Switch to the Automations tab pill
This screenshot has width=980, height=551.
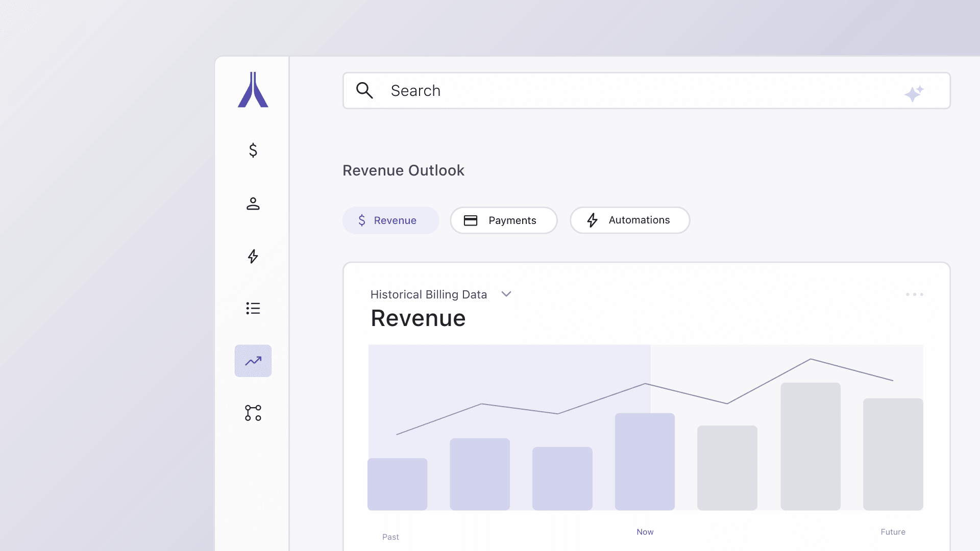tap(629, 220)
